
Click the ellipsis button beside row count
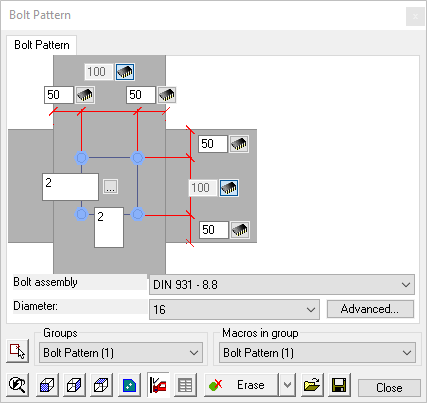(110, 187)
